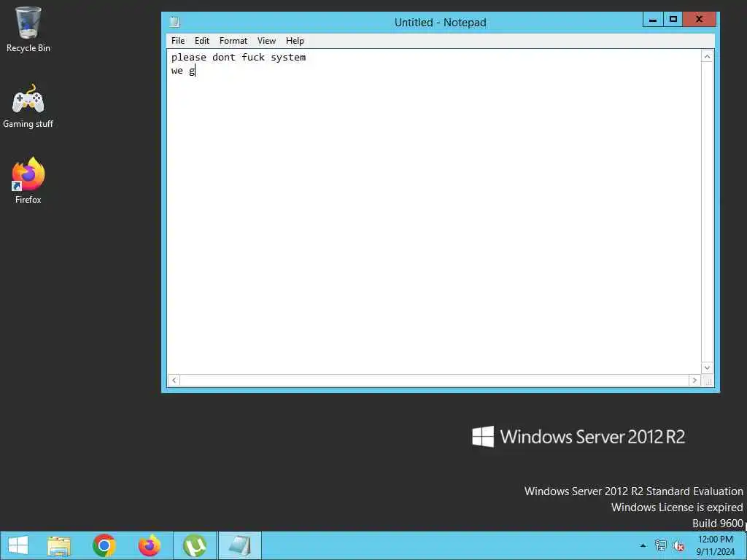This screenshot has height=560, width=747.
Task: Click the word "please" in the text
Action: 189,58
